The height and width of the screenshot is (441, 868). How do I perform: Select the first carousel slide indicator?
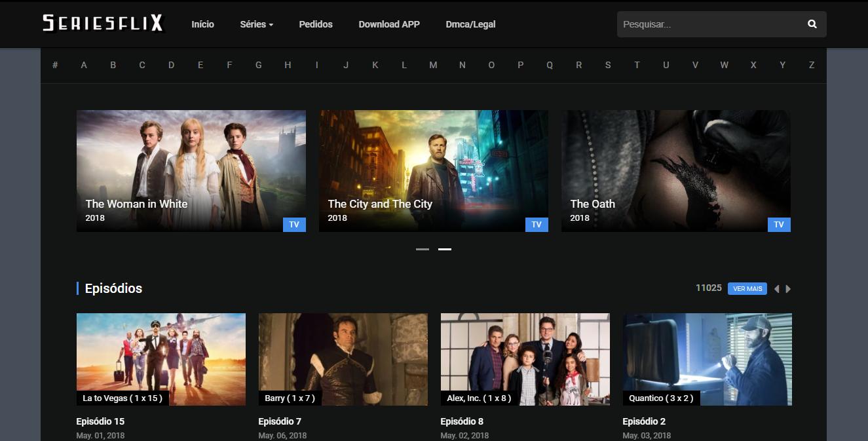click(423, 249)
